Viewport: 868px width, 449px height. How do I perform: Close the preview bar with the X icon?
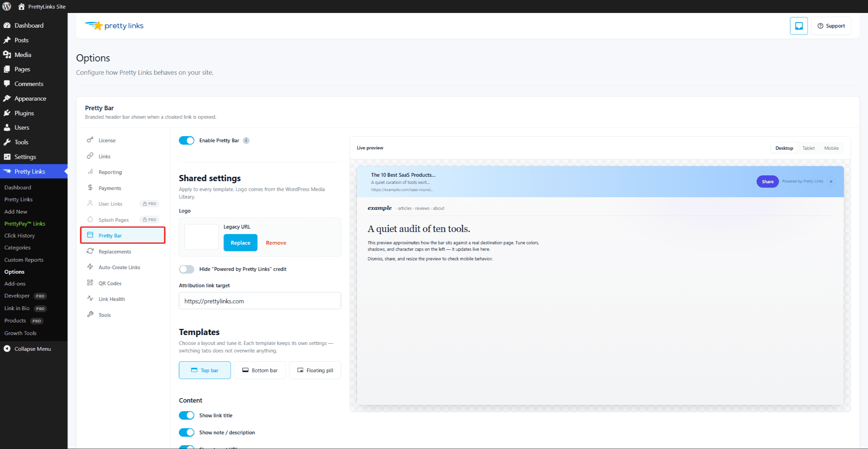click(x=831, y=182)
